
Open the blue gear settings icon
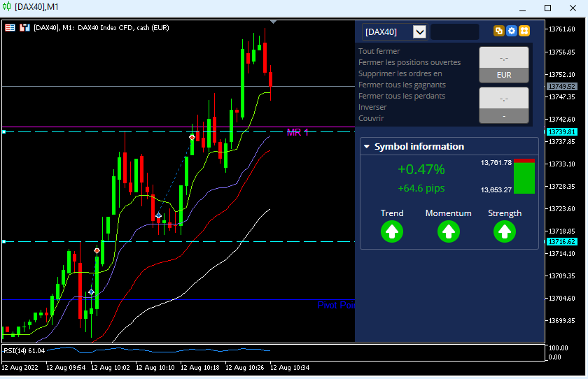(x=512, y=31)
